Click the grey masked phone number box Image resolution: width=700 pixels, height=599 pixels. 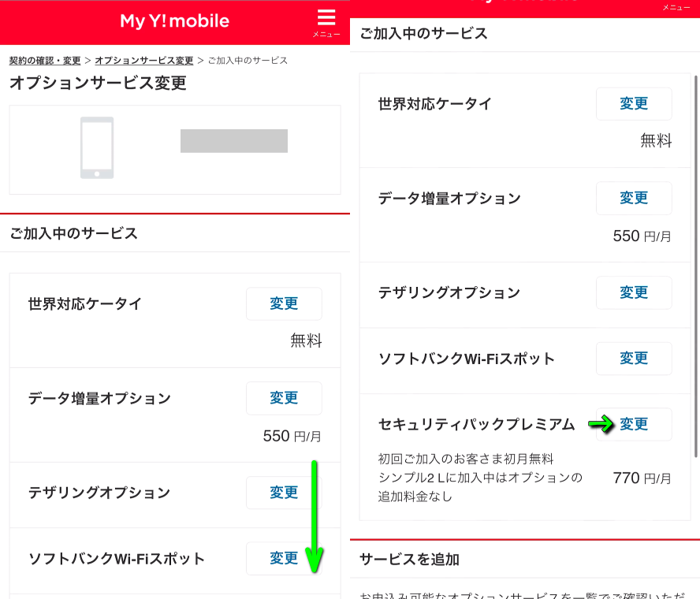pos(234,141)
